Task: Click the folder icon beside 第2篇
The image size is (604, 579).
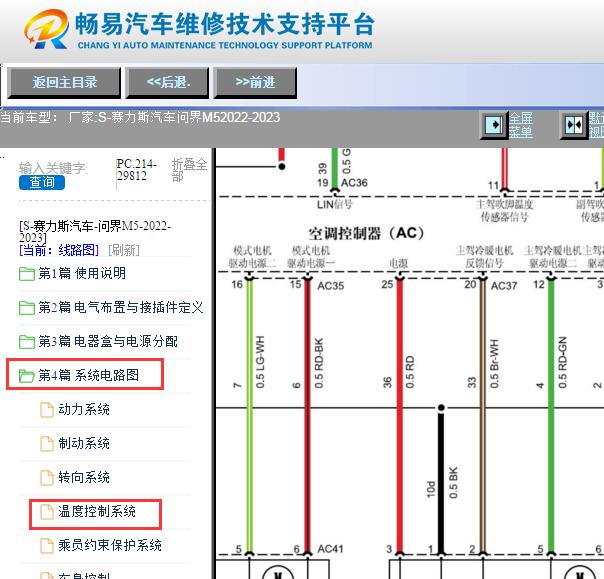Action: 27,308
